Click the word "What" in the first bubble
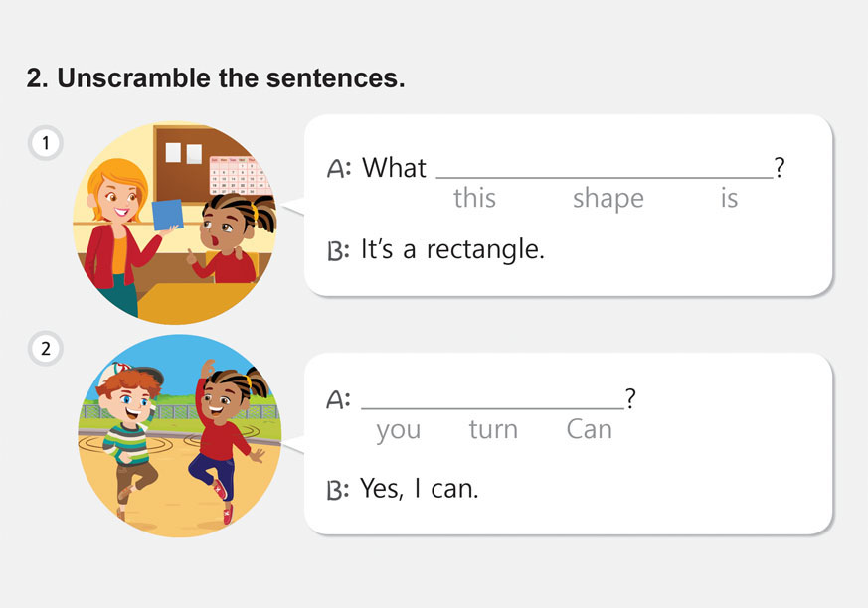Viewport: 868px width, 608px height. click(394, 168)
